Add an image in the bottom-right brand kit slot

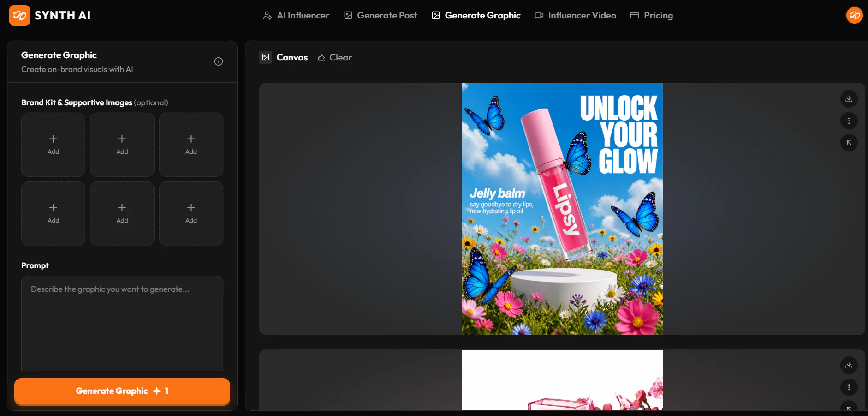[x=191, y=213]
